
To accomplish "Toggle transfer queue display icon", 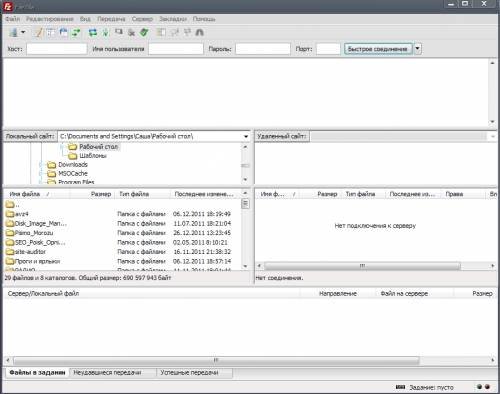I will (77, 32).
